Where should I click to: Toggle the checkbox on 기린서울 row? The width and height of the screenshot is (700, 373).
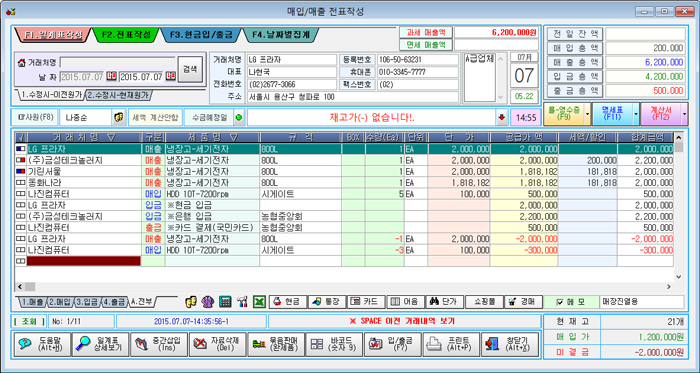coord(21,171)
